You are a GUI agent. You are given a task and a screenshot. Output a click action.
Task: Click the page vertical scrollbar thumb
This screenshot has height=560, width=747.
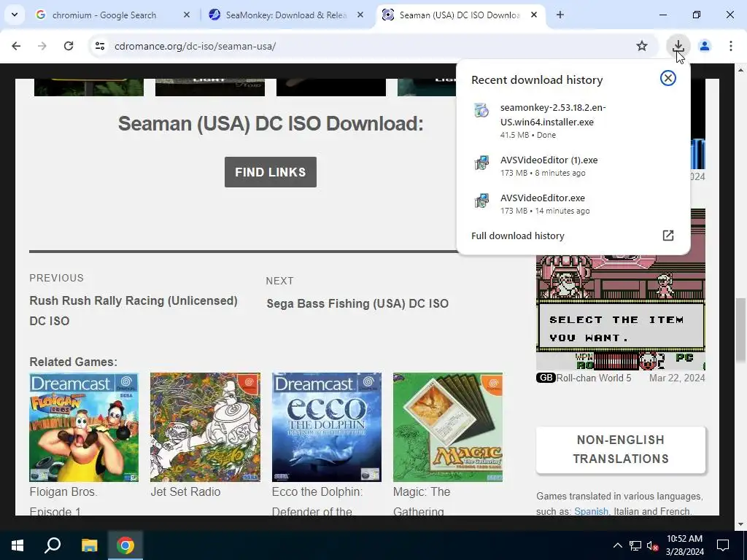pos(740,329)
